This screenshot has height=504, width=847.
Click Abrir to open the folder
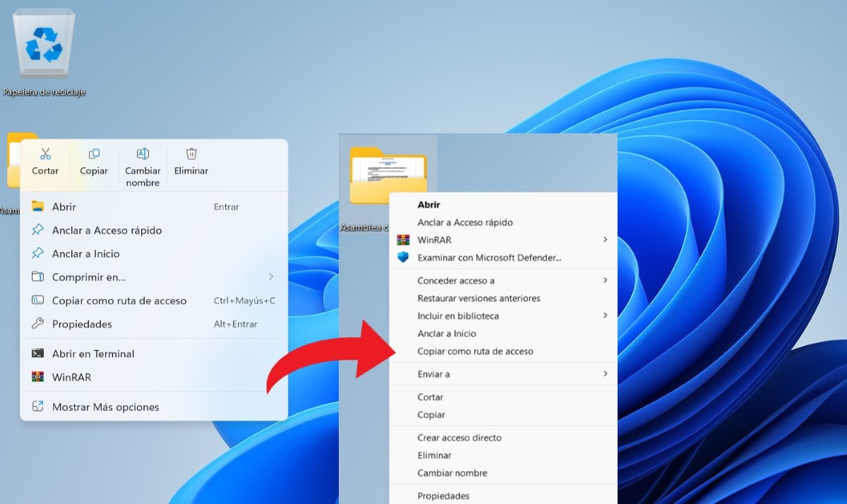click(64, 206)
